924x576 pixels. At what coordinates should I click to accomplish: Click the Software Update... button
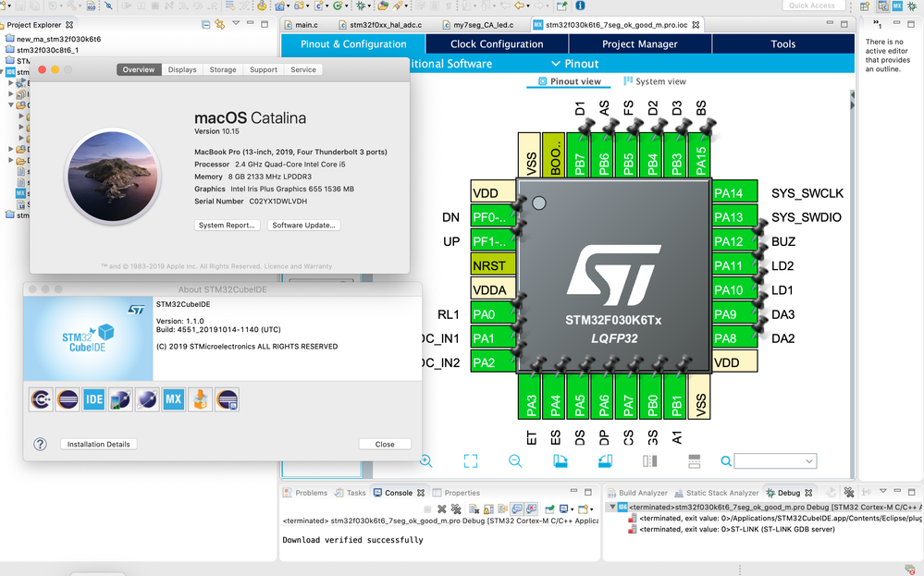pos(303,225)
